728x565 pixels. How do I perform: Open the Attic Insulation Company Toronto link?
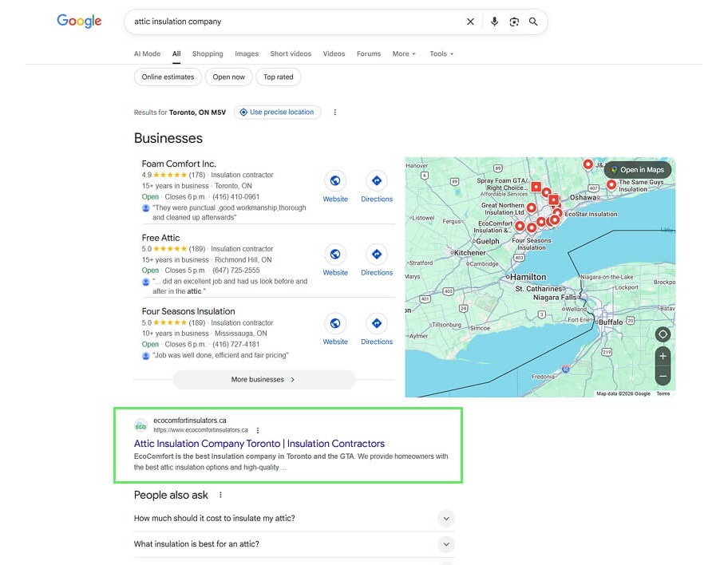[x=259, y=444]
